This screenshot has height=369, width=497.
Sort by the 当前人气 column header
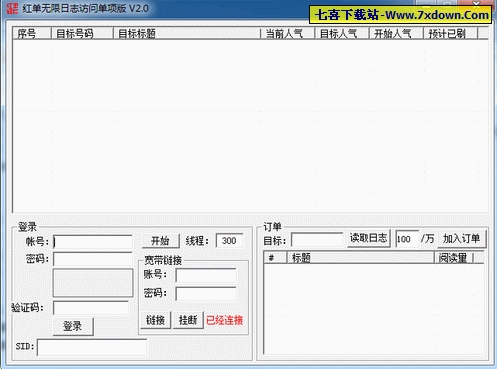click(x=288, y=33)
